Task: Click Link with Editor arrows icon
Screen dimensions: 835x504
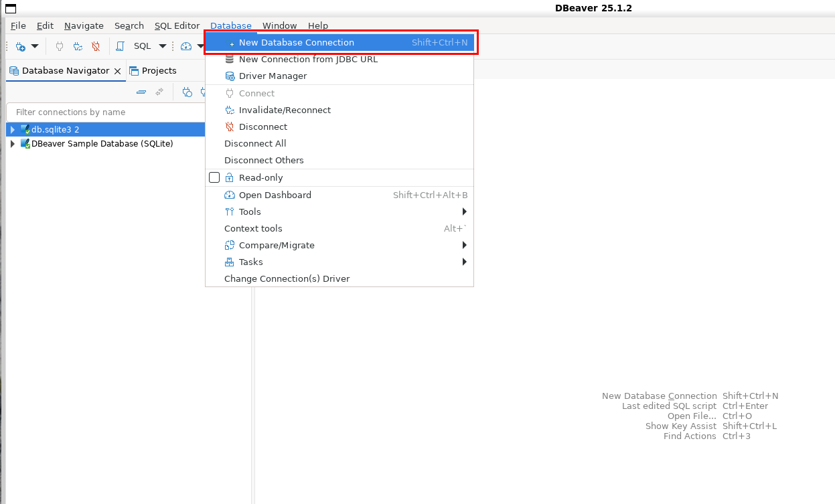Action: (159, 92)
